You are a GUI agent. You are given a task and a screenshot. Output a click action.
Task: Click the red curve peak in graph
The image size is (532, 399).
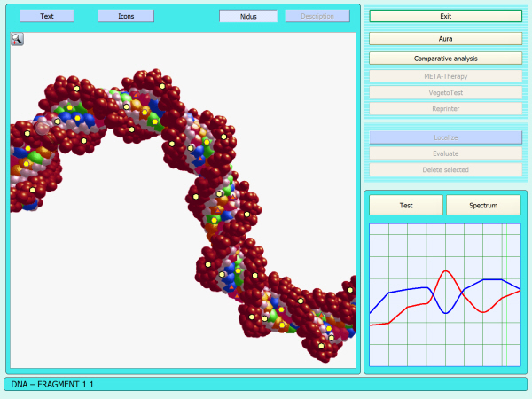pos(446,272)
